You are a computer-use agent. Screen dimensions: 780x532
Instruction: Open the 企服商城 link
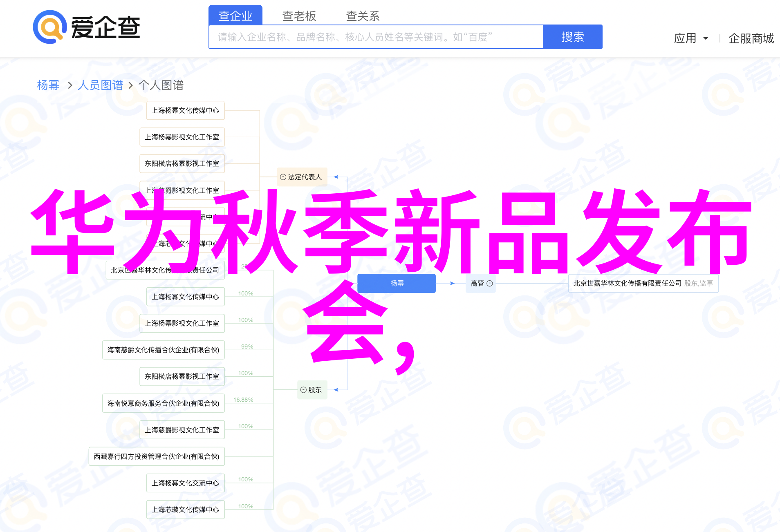click(x=751, y=38)
